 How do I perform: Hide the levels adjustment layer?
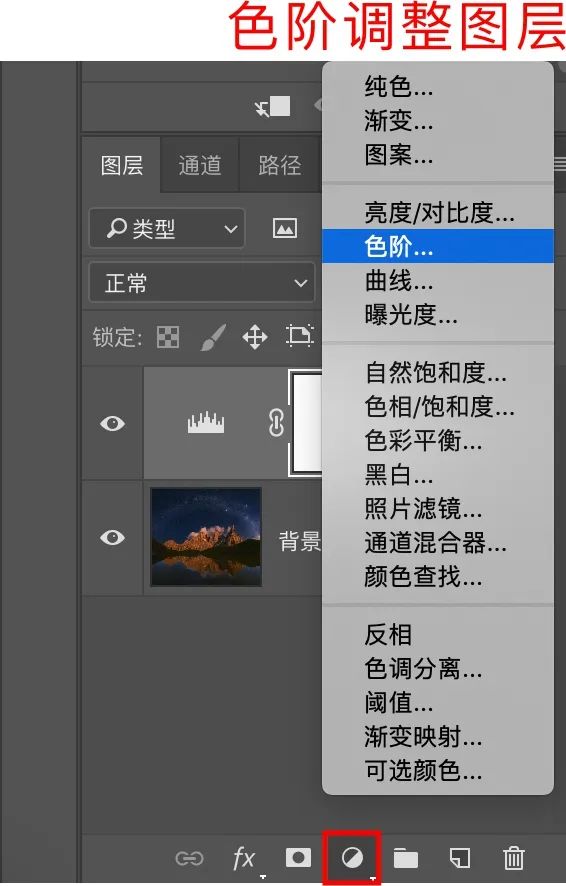pyautogui.click(x=112, y=423)
